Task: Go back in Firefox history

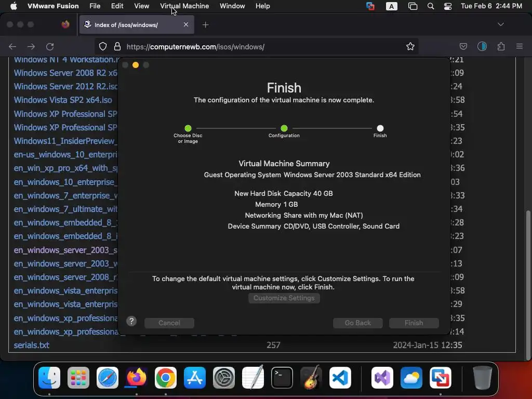Action: [12, 46]
